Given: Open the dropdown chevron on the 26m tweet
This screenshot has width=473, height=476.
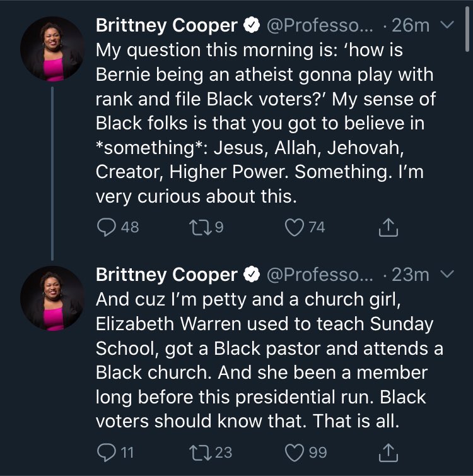Looking at the screenshot, I should (447, 25).
